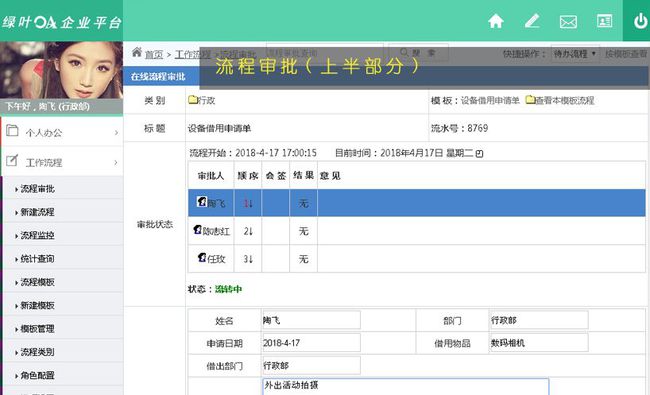This screenshot has height=395, width=650.
Task: Click the 搜索 button
Action: point(418,53)
